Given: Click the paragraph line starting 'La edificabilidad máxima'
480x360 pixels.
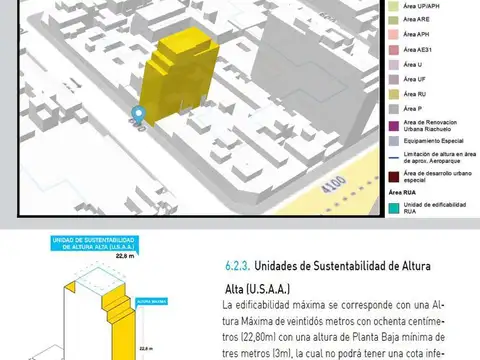Looking at the screenshot, I should point(333,305).
